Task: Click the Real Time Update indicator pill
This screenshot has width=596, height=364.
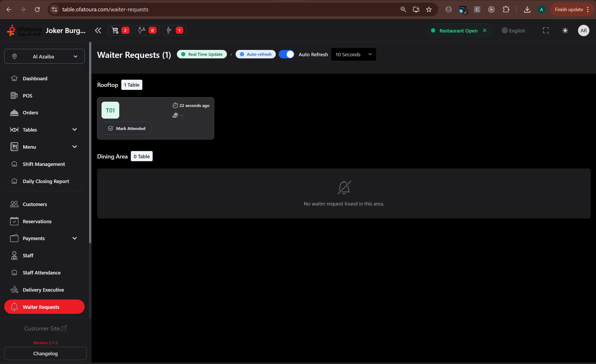Action: 202,54
